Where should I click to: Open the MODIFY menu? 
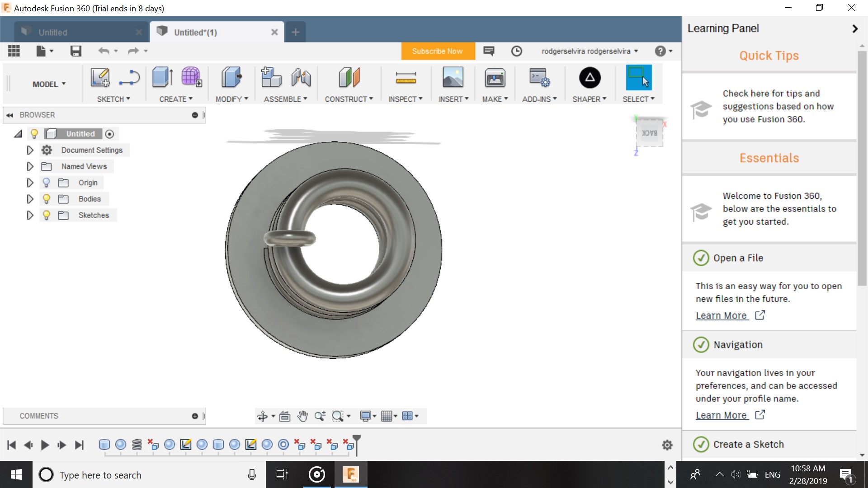231,99
